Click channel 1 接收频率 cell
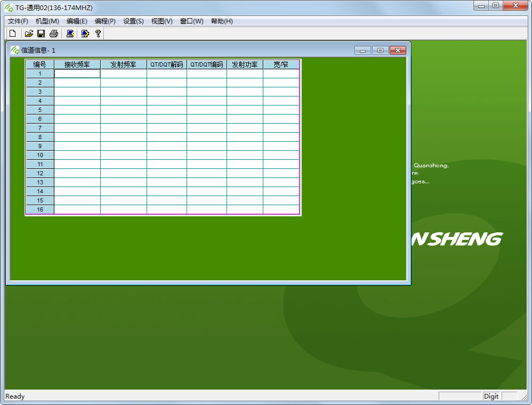 (77, 74)
